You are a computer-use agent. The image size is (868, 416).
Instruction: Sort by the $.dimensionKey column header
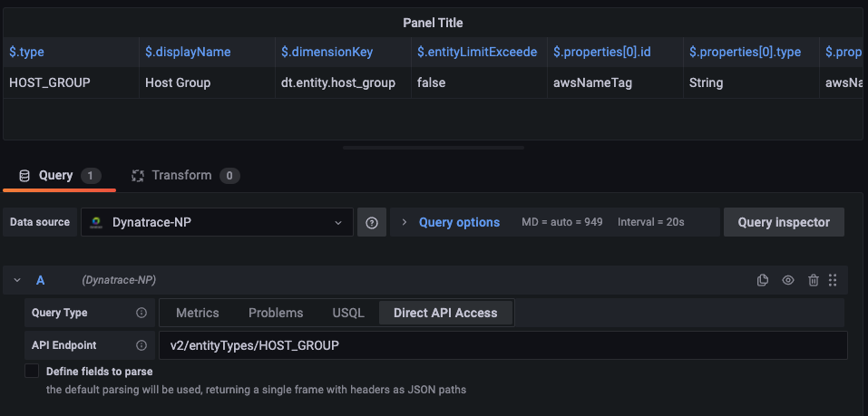coord(343,52)
